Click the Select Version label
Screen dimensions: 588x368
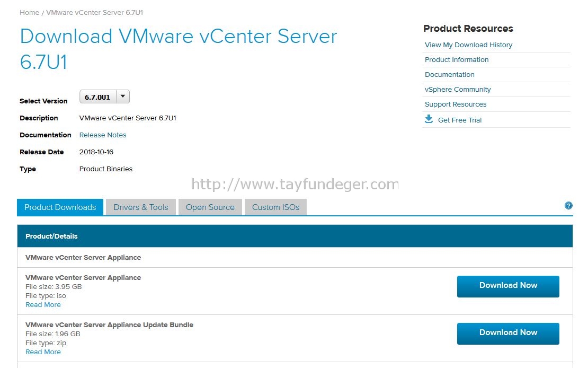pos(43,101)
